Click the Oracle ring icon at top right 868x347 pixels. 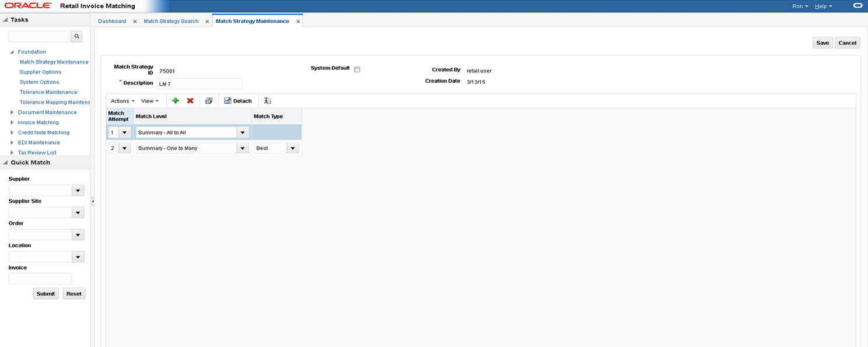coord(857,6)
